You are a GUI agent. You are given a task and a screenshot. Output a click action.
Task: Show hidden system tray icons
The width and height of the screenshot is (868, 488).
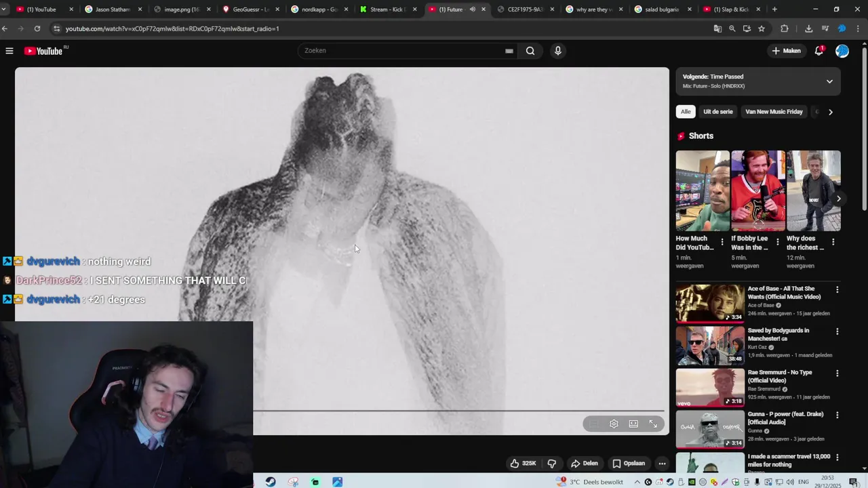click(637, 482)
